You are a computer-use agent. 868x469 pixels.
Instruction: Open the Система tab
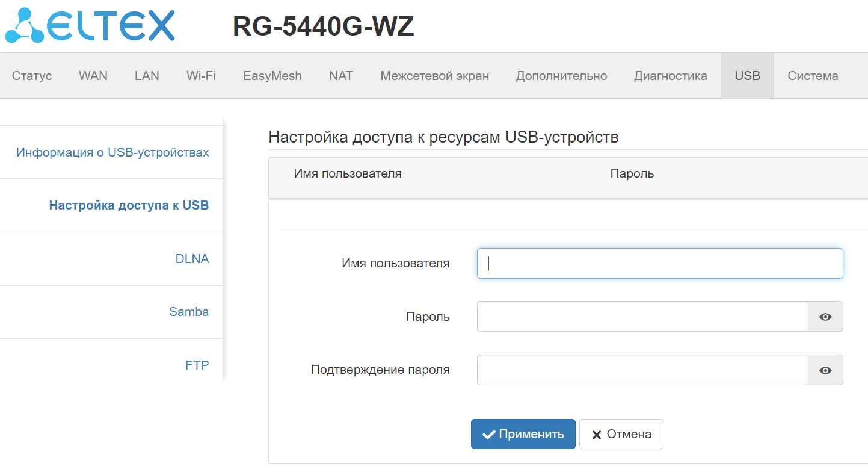pos(813,76)
